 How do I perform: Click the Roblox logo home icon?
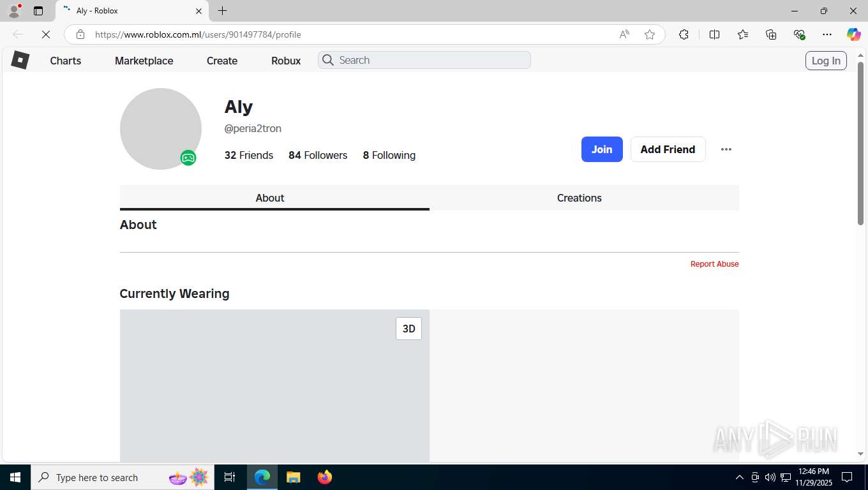click(x=20, y=60)
